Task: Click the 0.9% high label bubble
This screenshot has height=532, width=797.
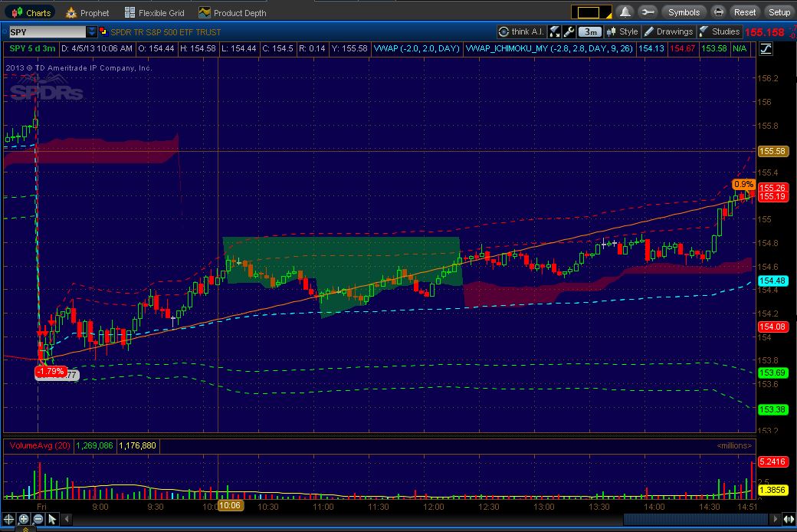Action: tap(743, 184)
